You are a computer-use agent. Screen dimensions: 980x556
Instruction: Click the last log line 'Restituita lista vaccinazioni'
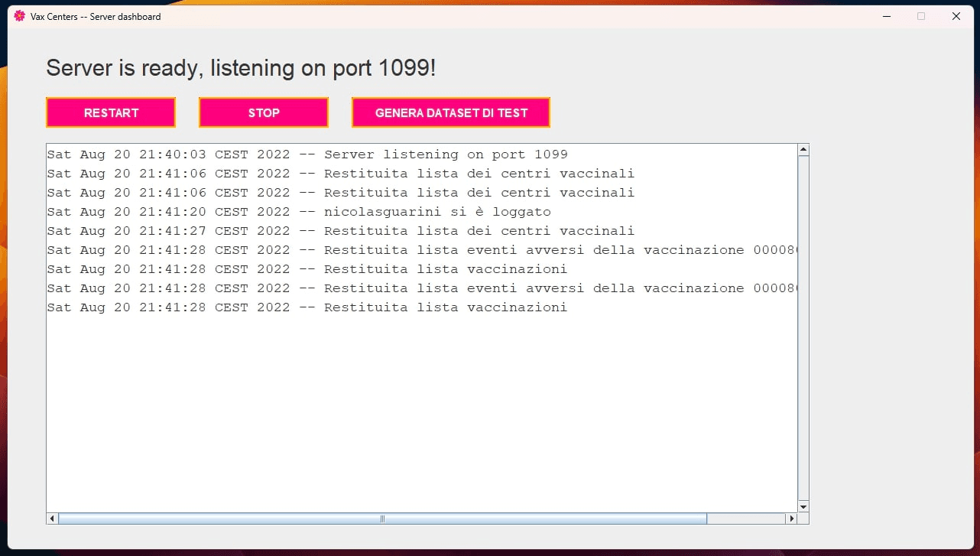click(x=307, y=307)
